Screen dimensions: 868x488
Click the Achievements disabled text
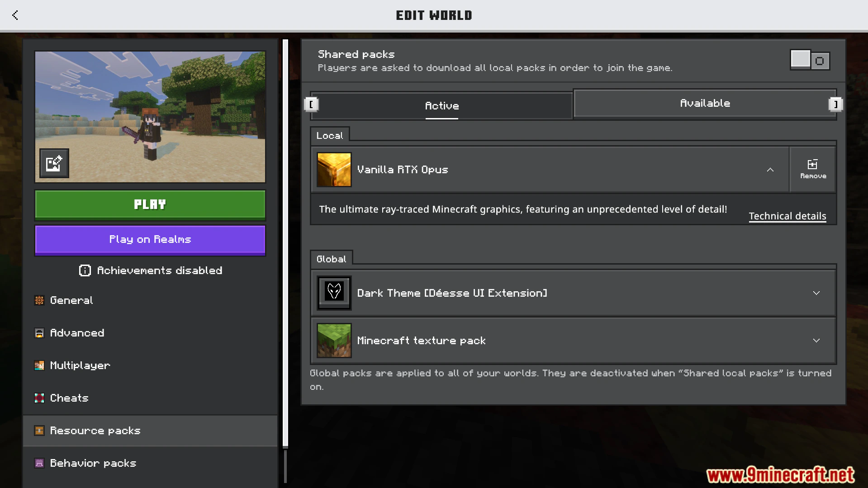tap(160, 270)
